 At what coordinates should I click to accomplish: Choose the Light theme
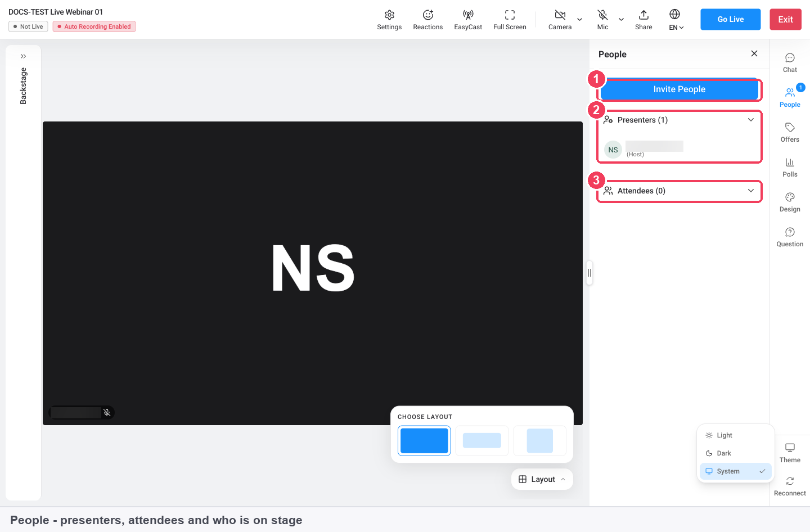click(736, 435)
